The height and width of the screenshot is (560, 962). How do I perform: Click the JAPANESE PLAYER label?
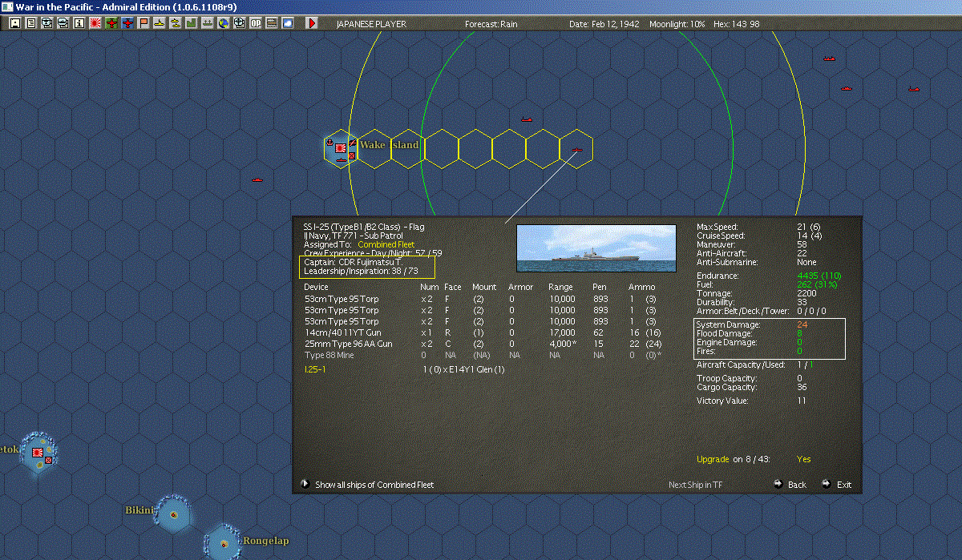(371, 24)
